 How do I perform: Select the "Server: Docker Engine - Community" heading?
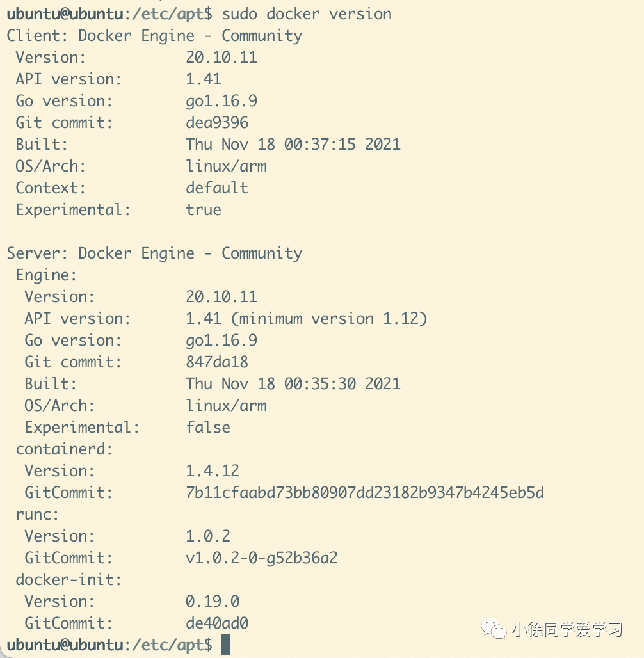(x=154, y=253)
